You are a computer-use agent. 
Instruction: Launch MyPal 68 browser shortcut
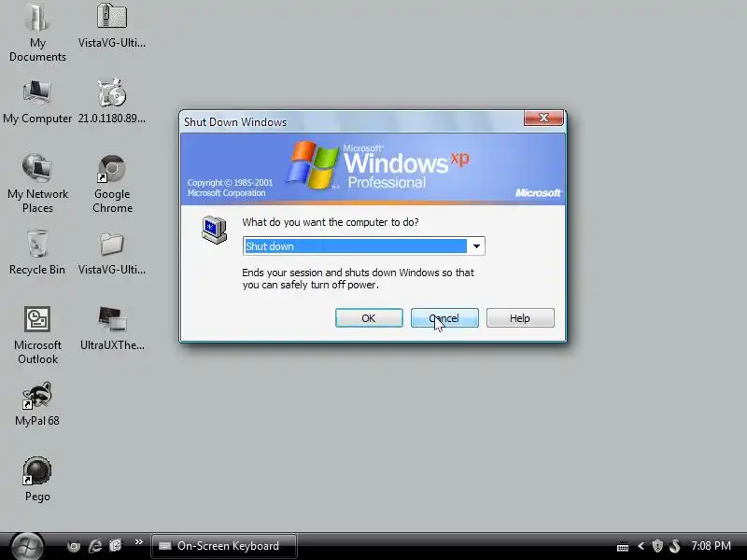(x=37, y=404)
